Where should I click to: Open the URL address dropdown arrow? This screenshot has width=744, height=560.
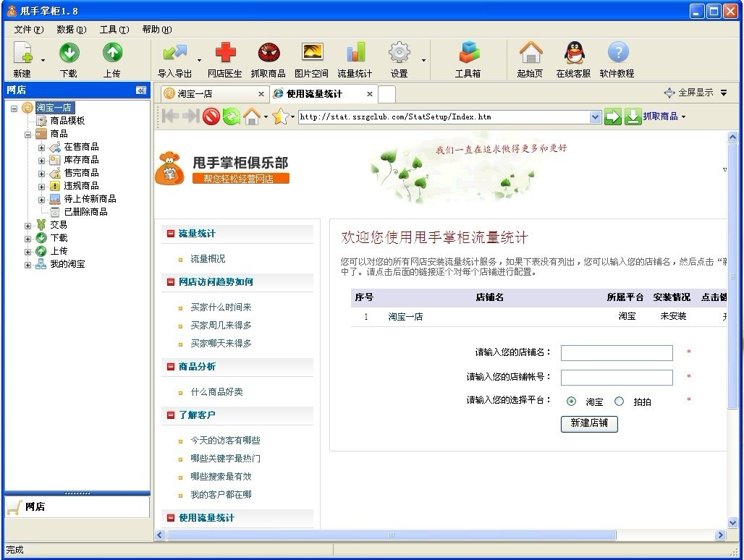pos(595,116)
